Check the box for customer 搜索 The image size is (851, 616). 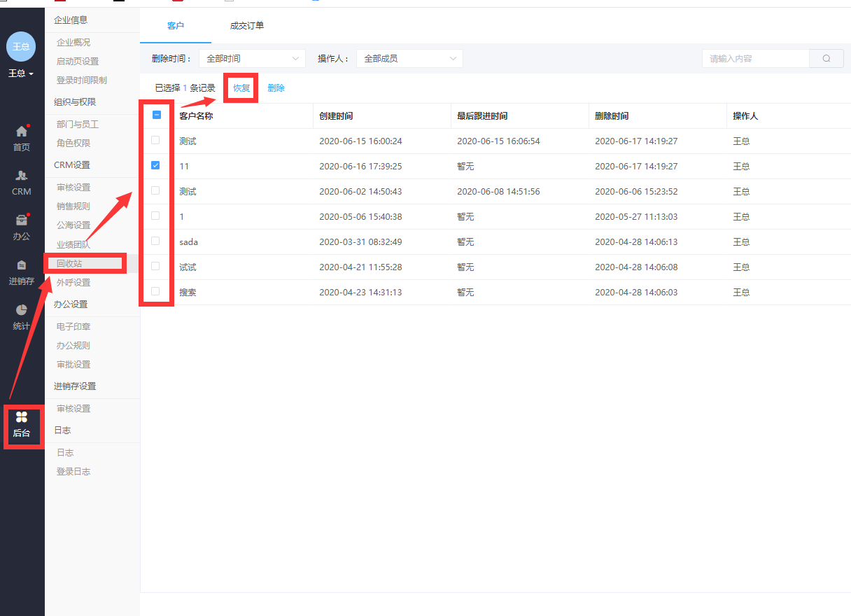(x=155, y=291)
